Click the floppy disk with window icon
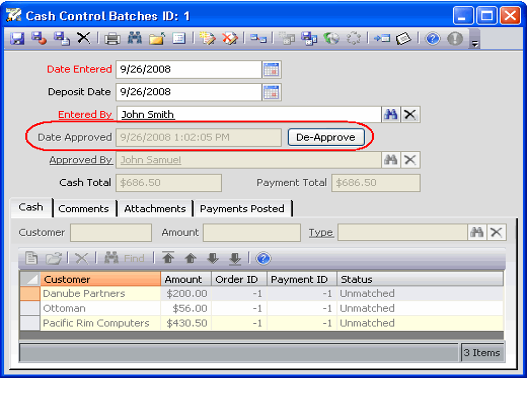529x397 pixels. (x=309, y=38)
